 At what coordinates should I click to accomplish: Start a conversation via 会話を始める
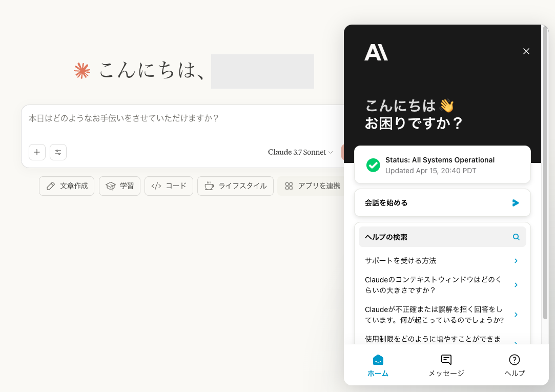(442, 203)
